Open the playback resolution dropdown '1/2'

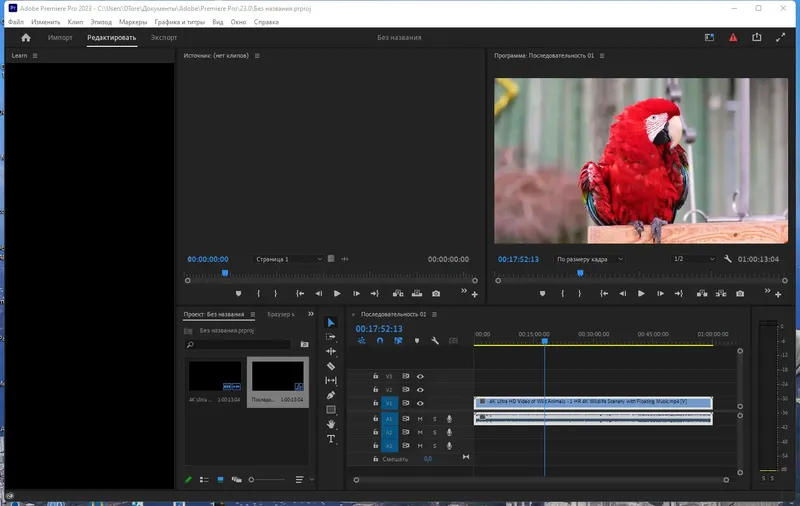pos(692,259)
